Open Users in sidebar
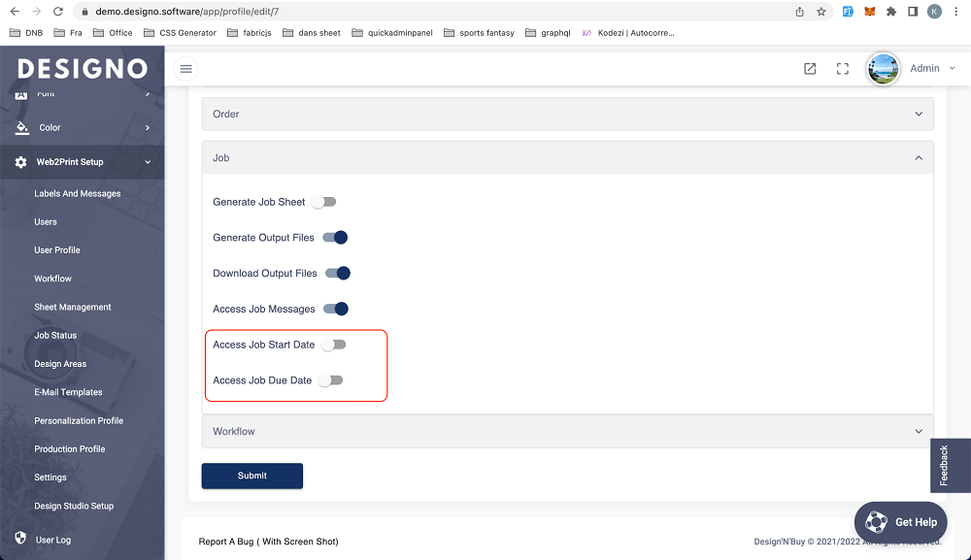 46,222
